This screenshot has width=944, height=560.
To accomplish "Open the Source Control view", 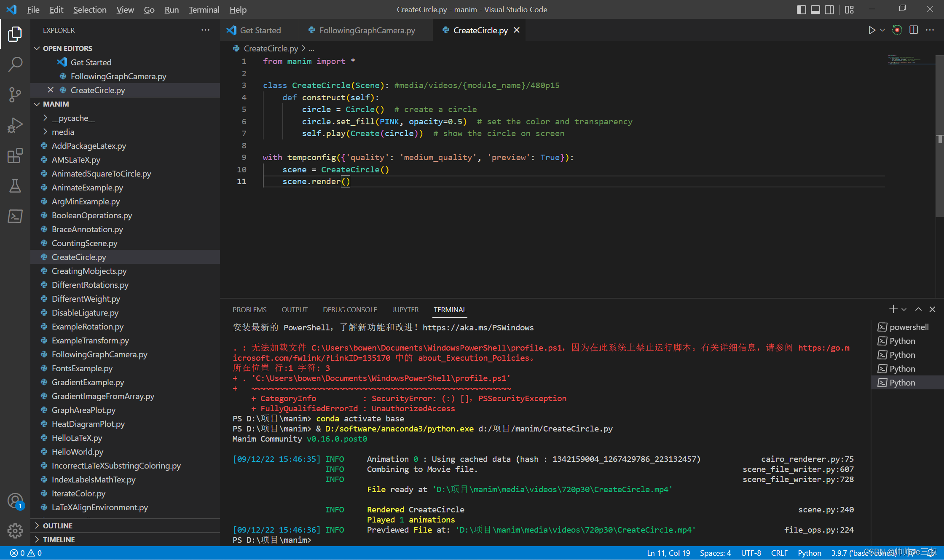I will 15,95.
